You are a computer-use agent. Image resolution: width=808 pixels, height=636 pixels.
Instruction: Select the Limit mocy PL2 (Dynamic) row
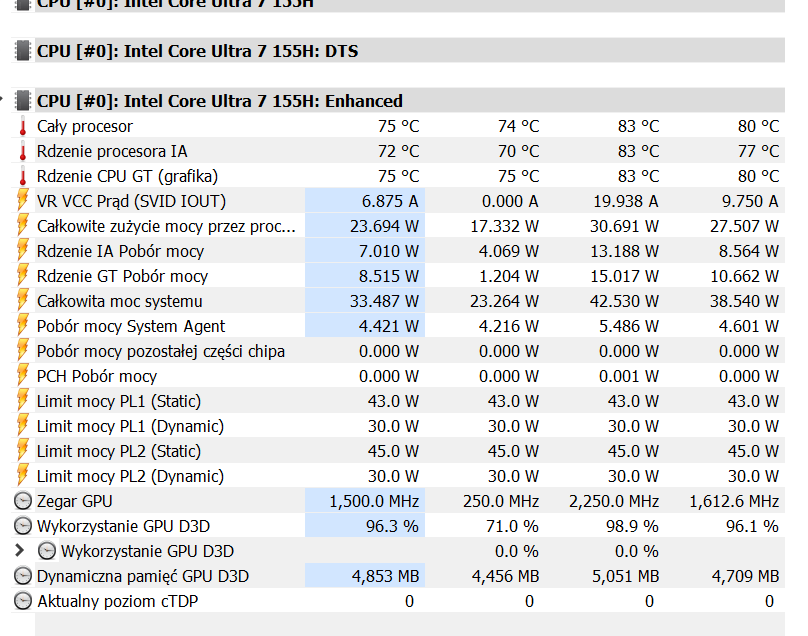click(130, 476)
